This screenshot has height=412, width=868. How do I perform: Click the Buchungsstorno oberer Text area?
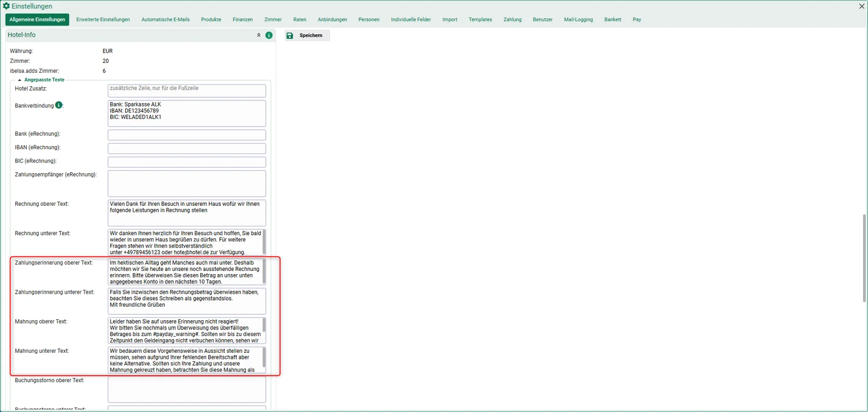pos(187,389)
